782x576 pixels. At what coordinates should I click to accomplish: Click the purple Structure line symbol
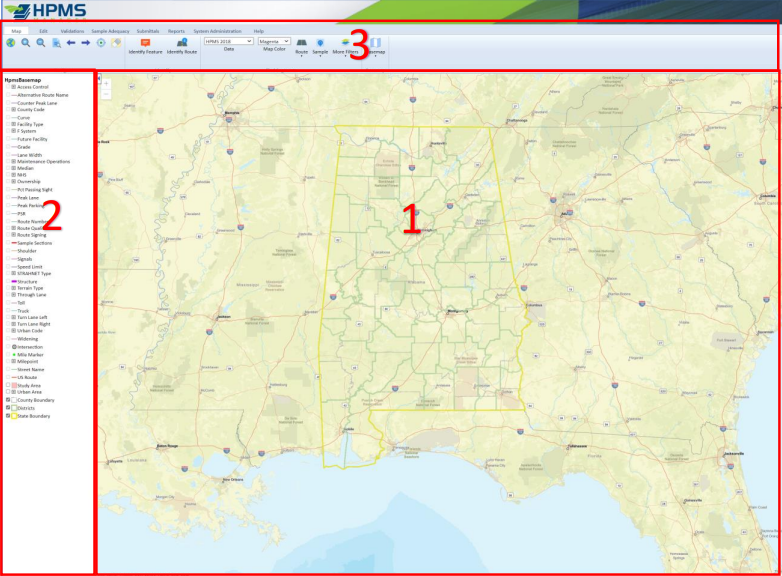[14, 282]
